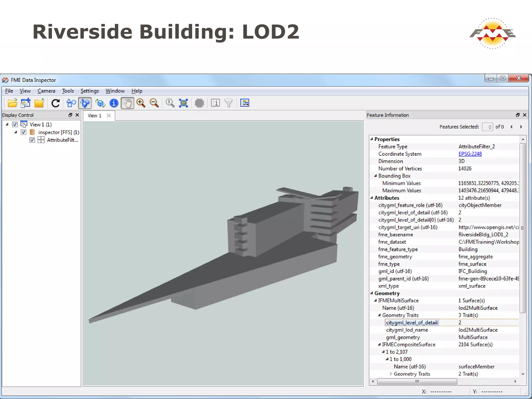Click the scroll right arrow button
This screenshot has width=532, height=399.
[x=515, y=381]
